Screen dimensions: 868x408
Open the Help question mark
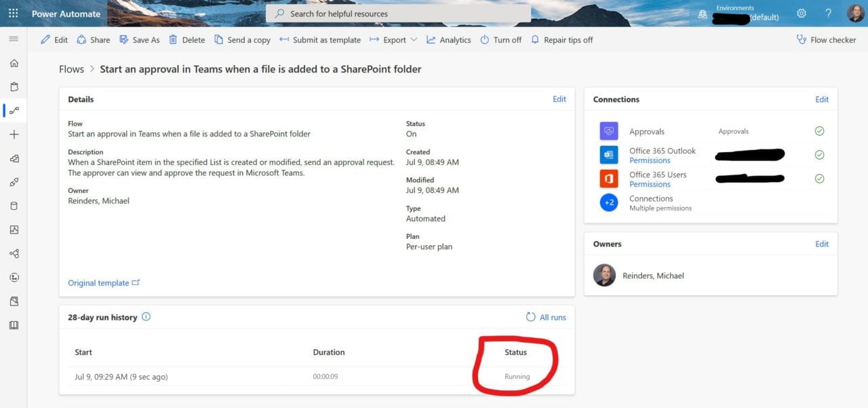[x=828, y=14]
